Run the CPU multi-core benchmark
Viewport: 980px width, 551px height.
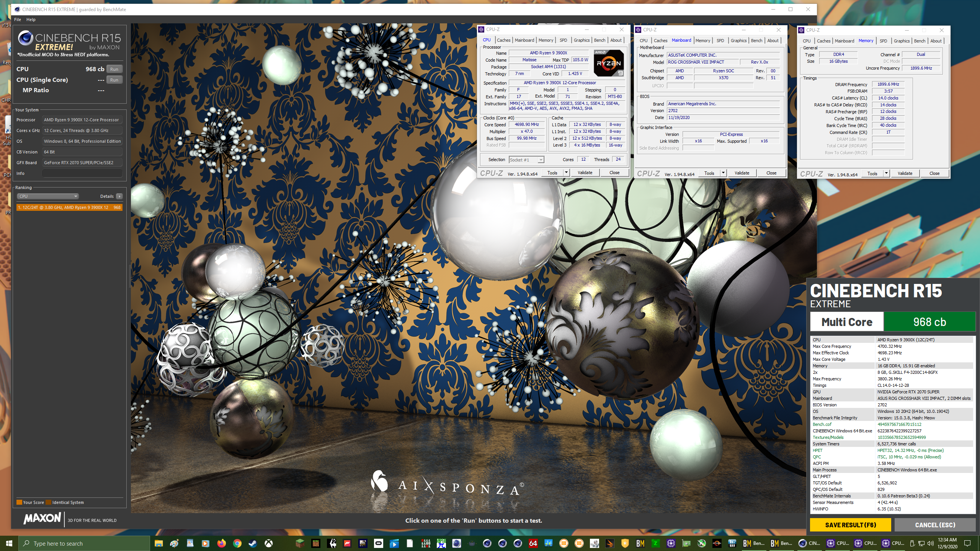(x=114, y=69)
